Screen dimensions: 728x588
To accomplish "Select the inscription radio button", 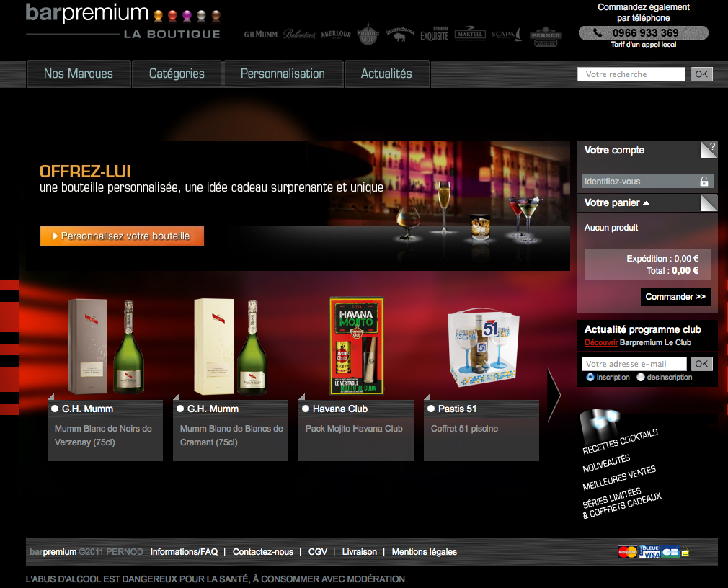I will point(590,377).
